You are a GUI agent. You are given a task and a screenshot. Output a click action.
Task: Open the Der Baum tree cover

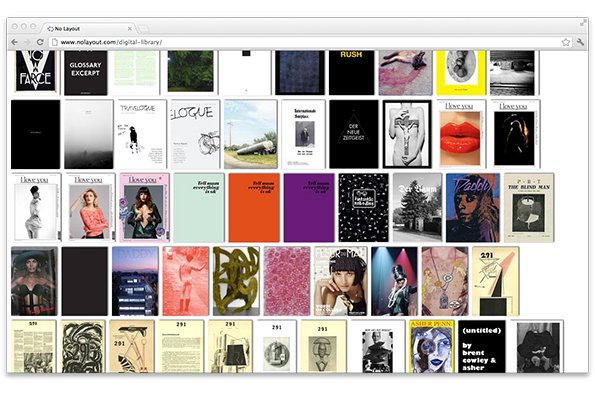417,208
